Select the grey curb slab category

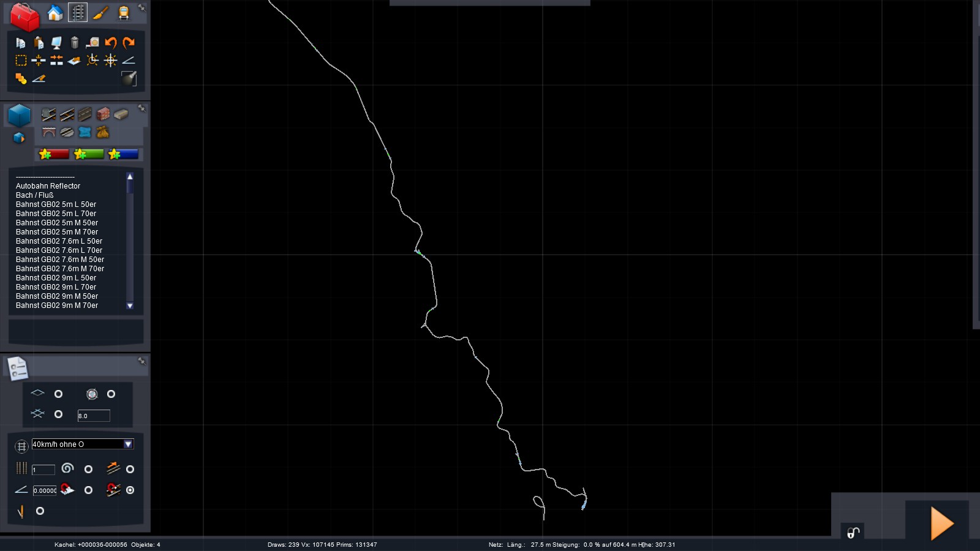click(121, 114)
